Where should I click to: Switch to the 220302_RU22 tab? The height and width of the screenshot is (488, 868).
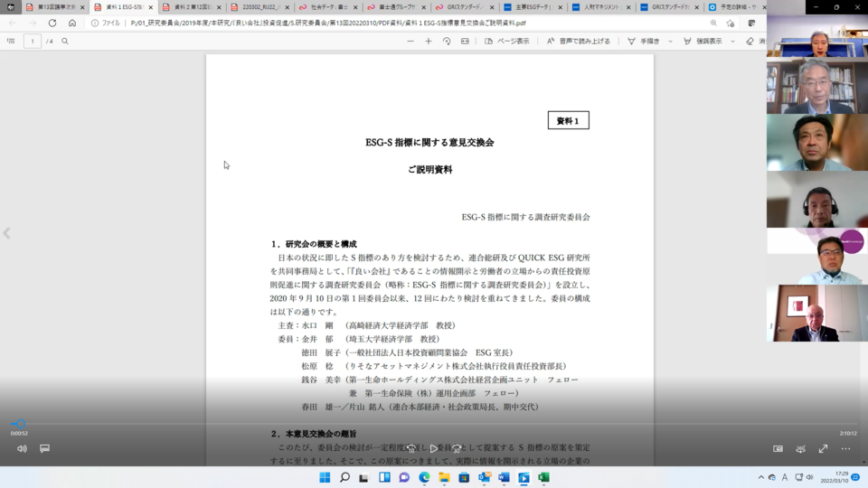(x=259, y=7)
